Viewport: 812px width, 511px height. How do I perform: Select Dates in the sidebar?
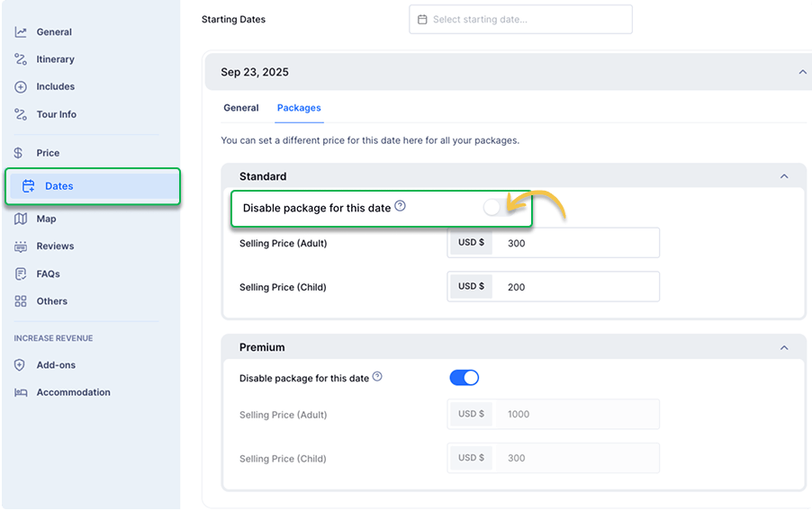pos(93,186)
